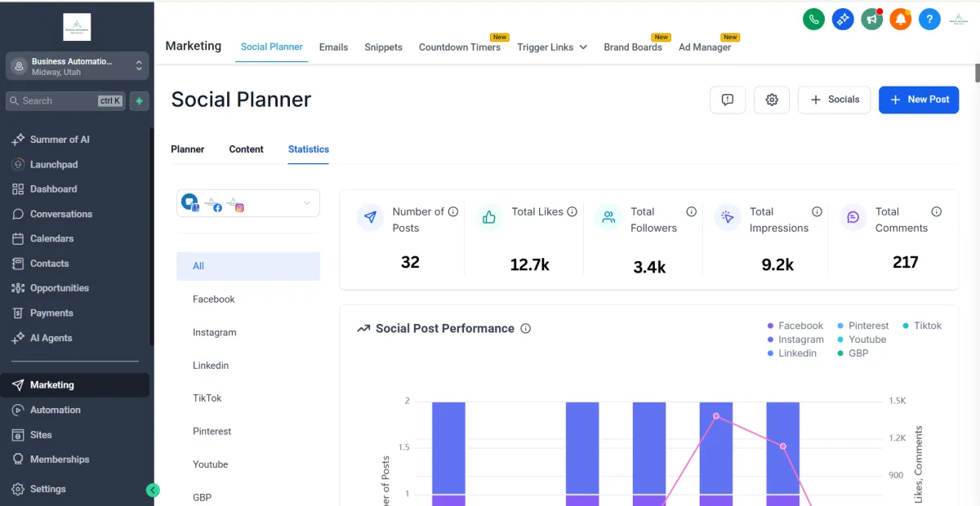Image resolution: width=980 pixels, height=506 pixels.
Task: Open the Snippets tab
Action: (x=383, y=47)
